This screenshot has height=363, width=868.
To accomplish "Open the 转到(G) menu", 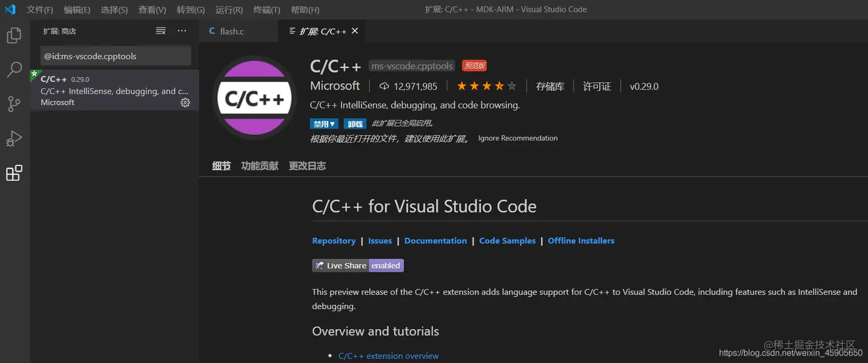I will coord(191,10).
